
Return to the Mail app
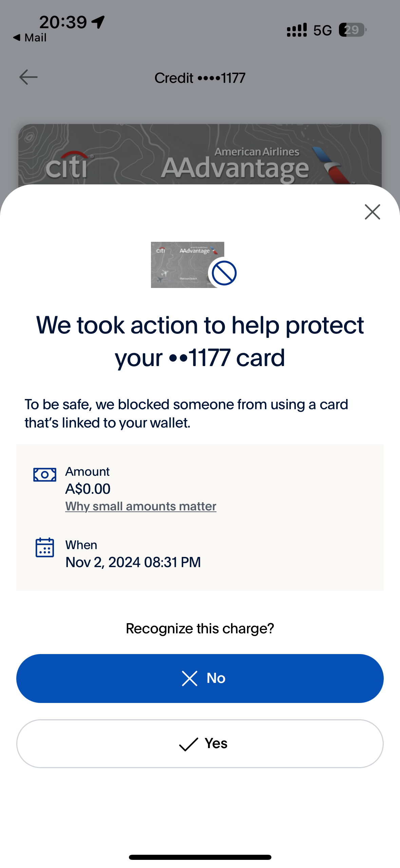30,38
